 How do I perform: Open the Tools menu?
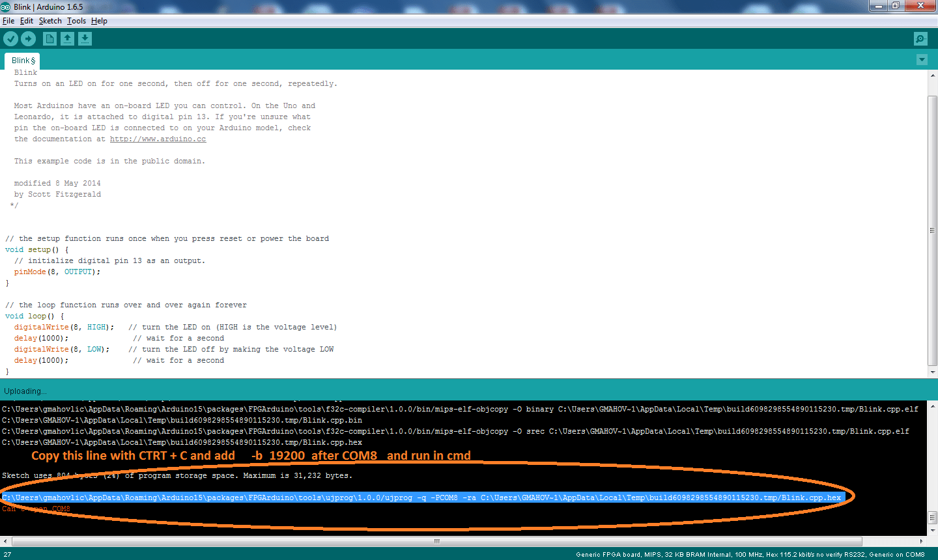click(x=76, y=21)
